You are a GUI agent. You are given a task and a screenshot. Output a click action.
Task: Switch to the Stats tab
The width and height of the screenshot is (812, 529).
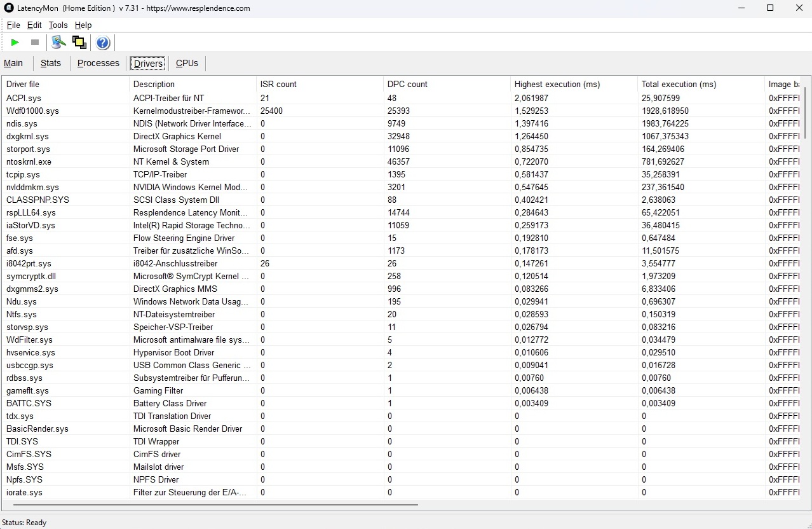pos(51,63)
